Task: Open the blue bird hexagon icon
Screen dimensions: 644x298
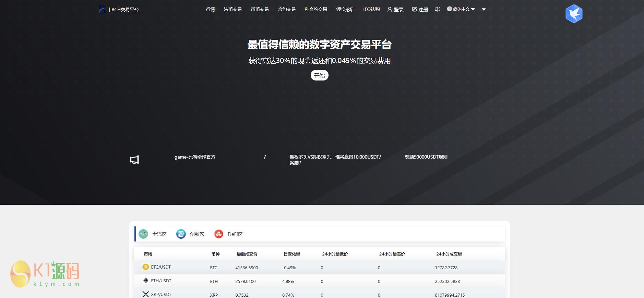Action: pos(574,14)
